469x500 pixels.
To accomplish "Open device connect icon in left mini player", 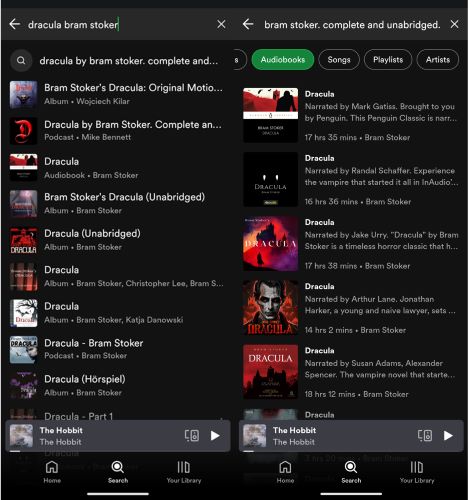I will 192,436.
